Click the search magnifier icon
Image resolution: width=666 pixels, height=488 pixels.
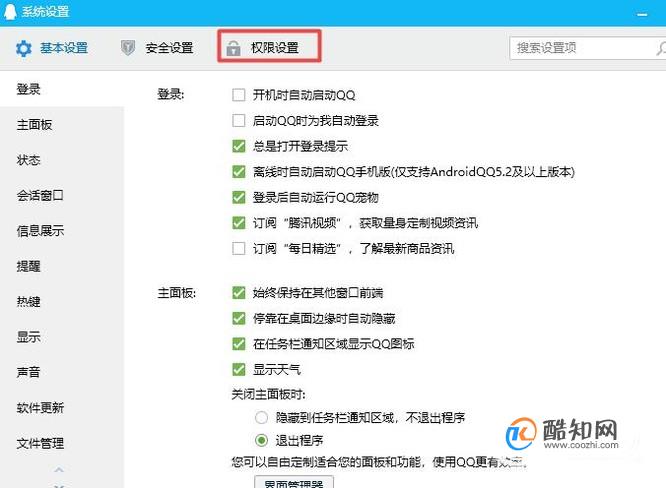click(661, 48)
